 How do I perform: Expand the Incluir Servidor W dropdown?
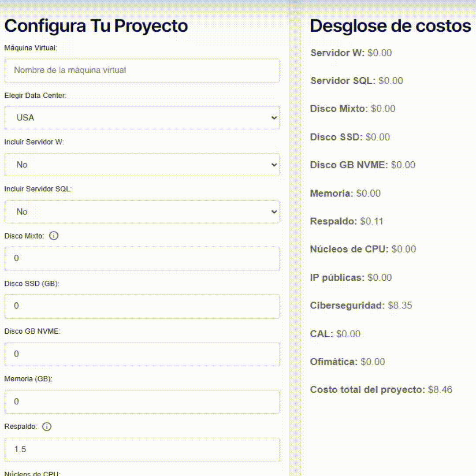pyautogui.click(x=142, y=165)
